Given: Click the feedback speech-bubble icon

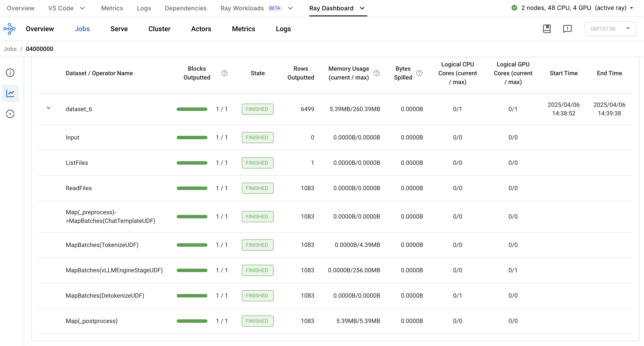Looking at the screenshot, I should coord(567,29).
